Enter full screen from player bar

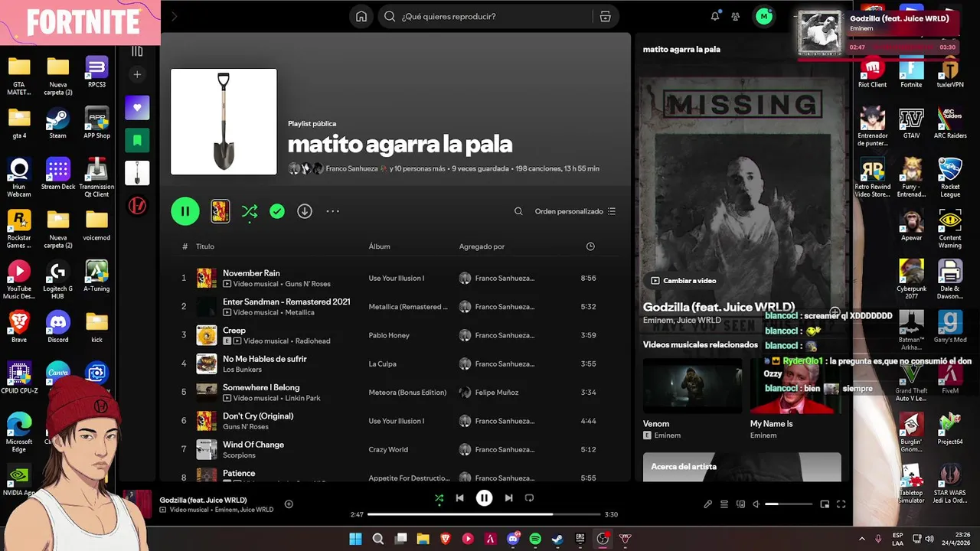click(841, 504)
